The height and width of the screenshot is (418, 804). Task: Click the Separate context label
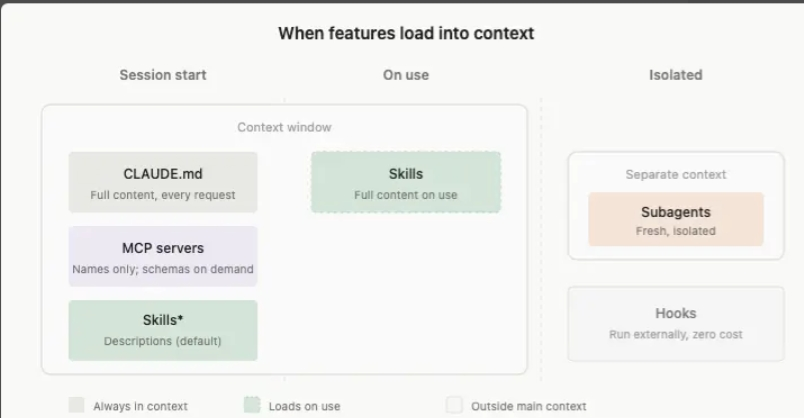point(676,174)
